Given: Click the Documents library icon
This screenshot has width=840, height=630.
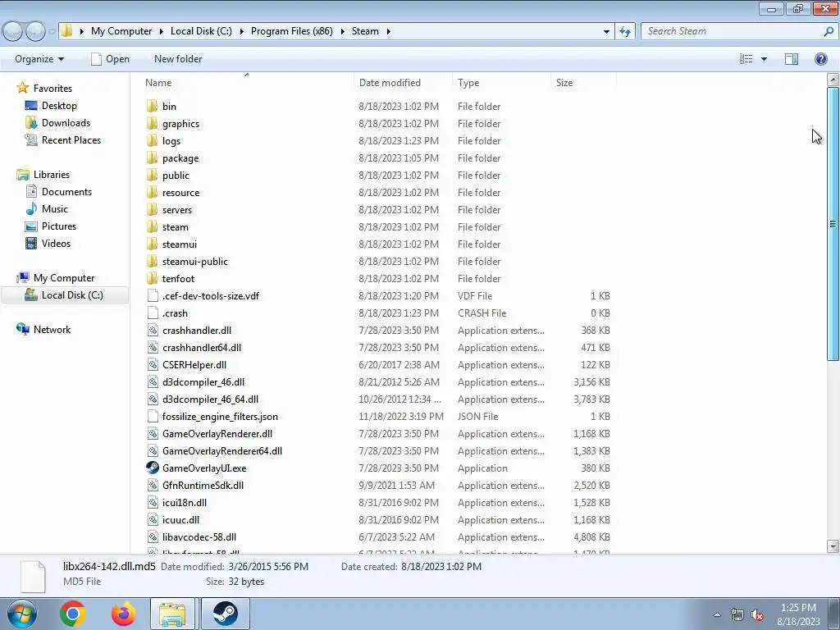Looking at the screenshot, I should [x=32, y=191].
